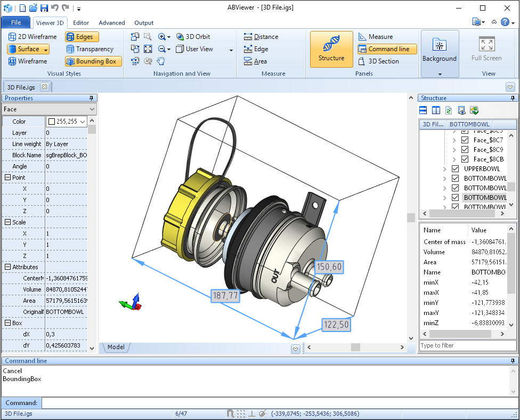Expand the UPPERBOWL tree node
Viewport: 520px width, 420px height.
[x=444, y=169]
